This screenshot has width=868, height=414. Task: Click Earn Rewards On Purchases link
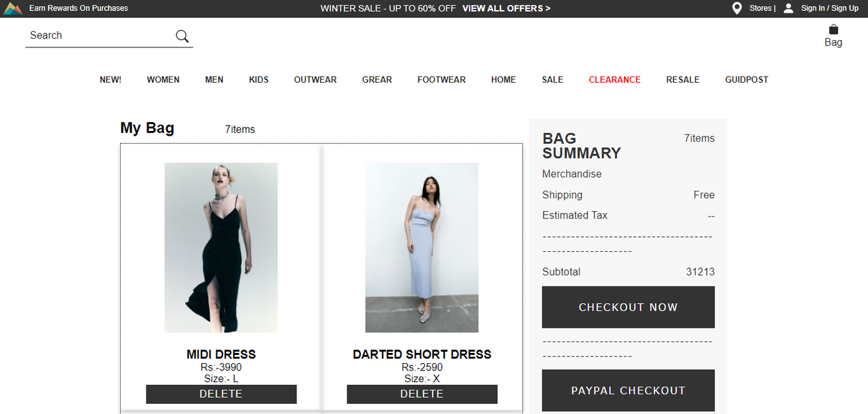79,8
